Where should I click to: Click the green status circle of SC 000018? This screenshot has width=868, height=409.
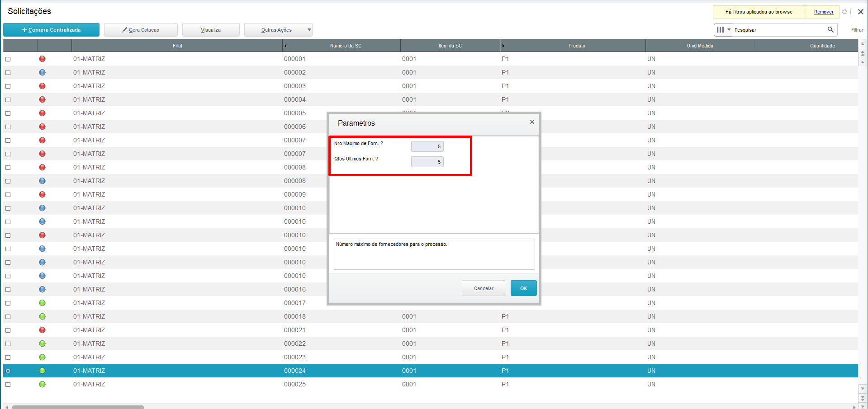pyautogui.click(x=42, y=316)
